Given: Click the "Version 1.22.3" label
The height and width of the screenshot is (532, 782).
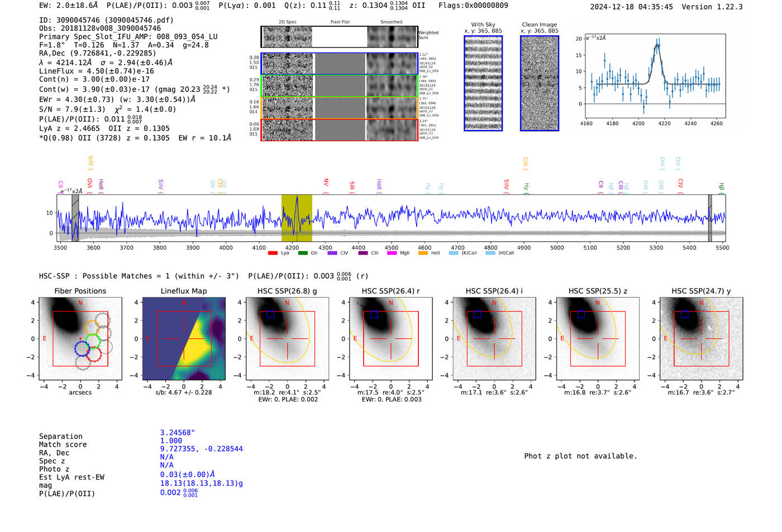Looking at the screenshot, I should (x=712, y=7).
